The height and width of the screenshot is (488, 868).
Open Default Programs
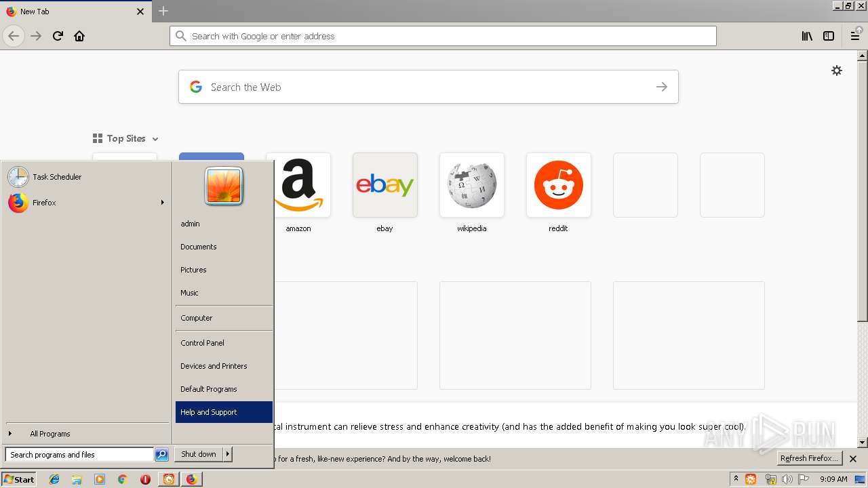pos(224,389)
